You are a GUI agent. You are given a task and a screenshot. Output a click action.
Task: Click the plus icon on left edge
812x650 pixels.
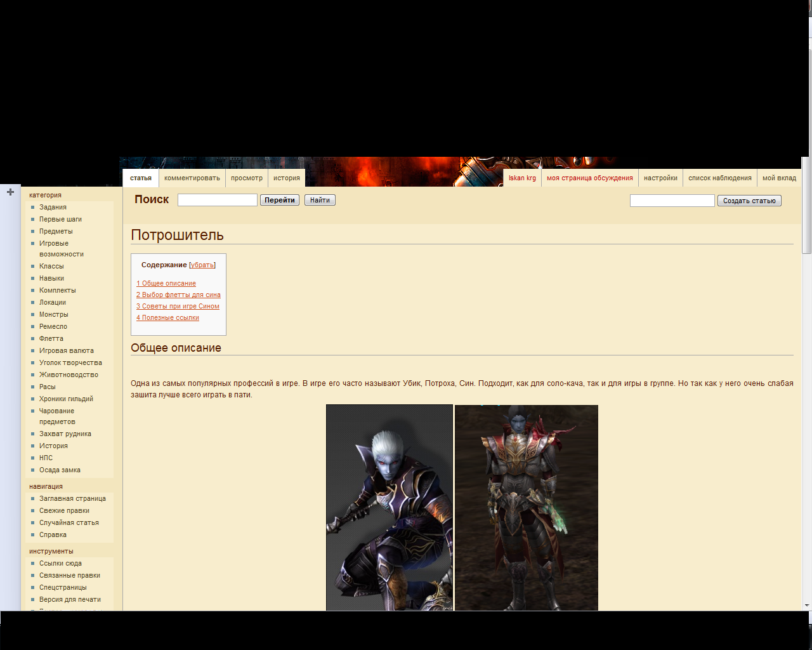pos(10,192)
